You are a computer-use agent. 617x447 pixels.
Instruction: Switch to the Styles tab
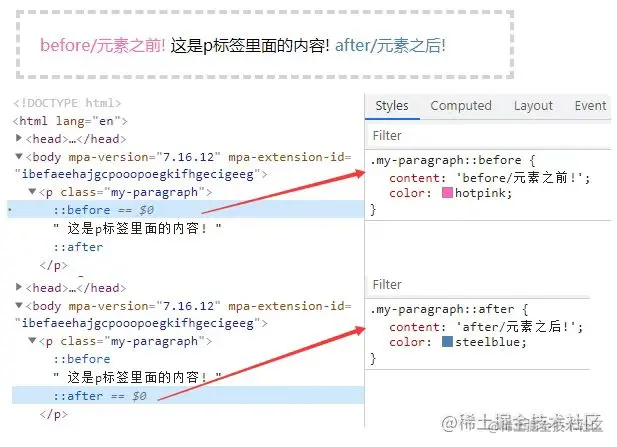click(392, 106)
